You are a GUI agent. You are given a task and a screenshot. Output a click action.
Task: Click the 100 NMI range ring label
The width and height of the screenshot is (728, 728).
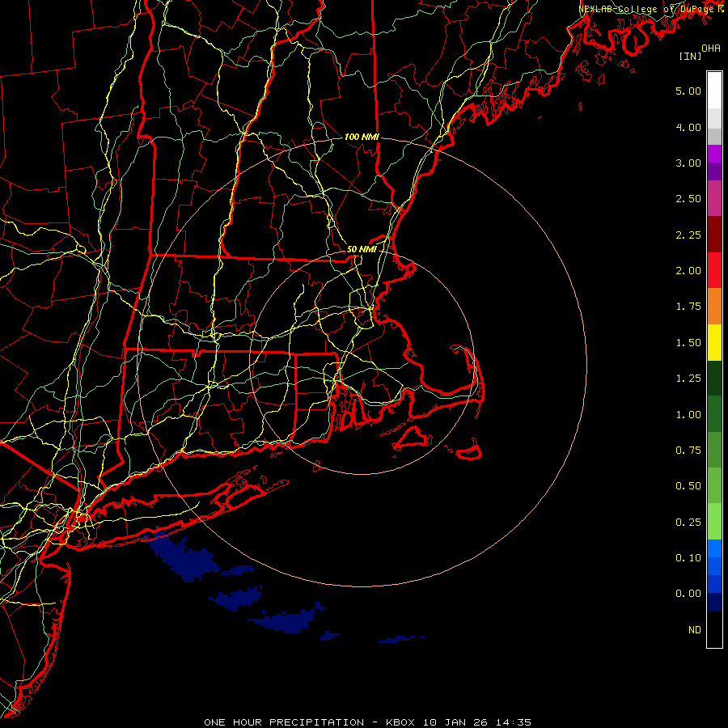[x=362, y=137]
